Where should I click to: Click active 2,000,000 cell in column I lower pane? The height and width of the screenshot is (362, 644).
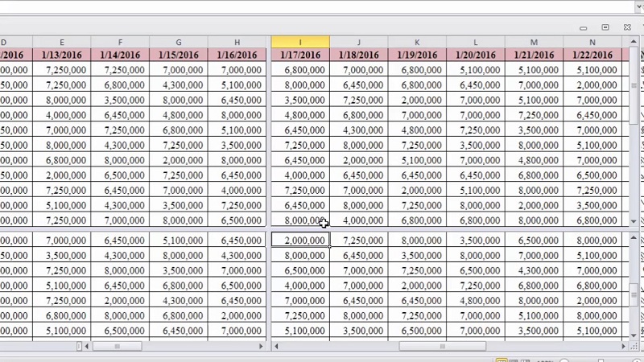click(x=300, y=240)
